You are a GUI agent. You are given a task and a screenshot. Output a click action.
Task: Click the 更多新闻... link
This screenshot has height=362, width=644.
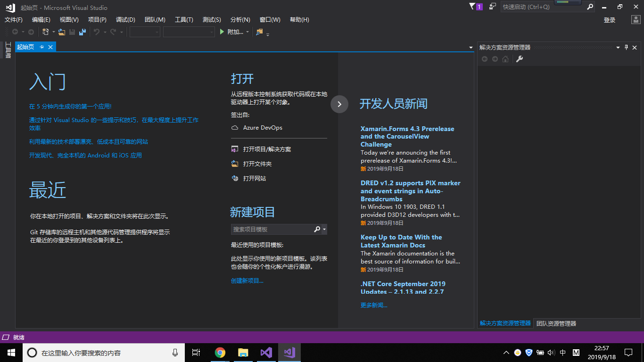click(x=374, y=305)
